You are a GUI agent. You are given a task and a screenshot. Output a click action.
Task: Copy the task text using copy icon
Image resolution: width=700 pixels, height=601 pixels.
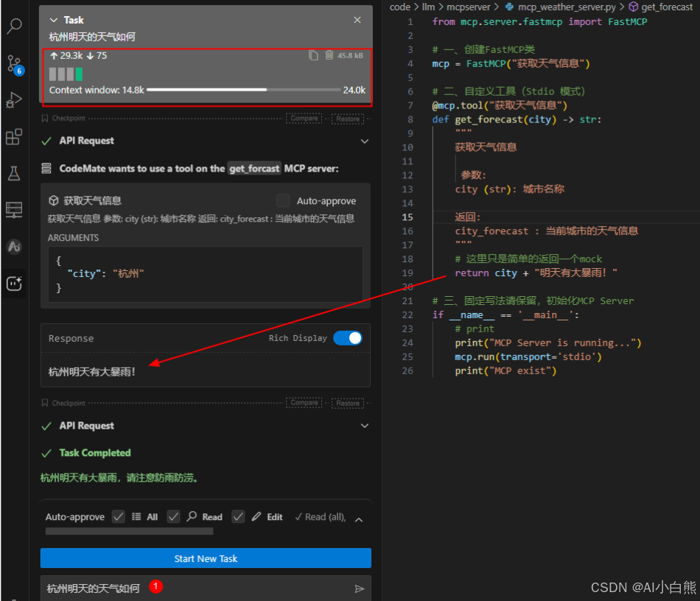(x=313, y=55)
